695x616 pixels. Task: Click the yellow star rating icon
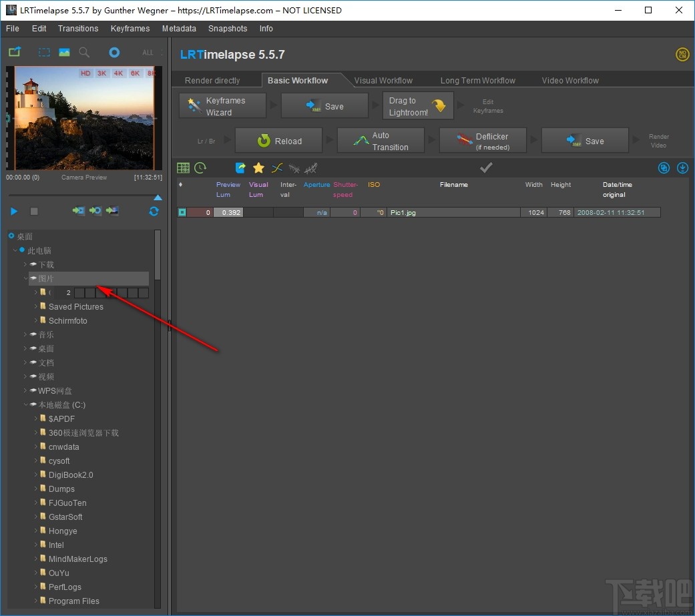[x=259, y=168]
